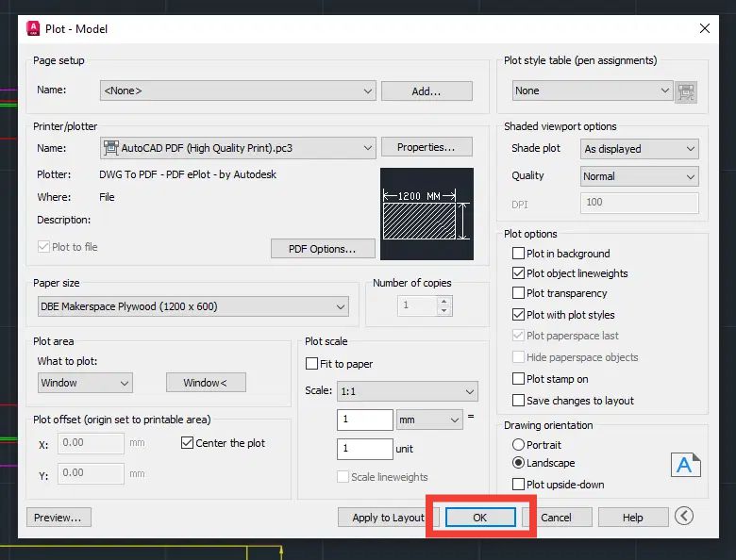Click the Help button
736x560 pixels.
click(633, 518)
